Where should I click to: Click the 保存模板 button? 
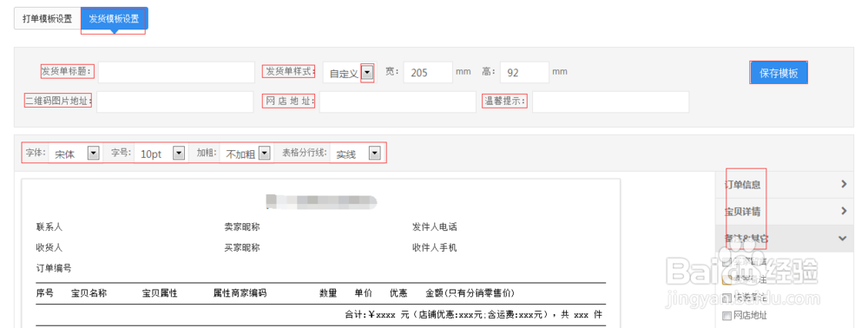(x=779, y=73)
